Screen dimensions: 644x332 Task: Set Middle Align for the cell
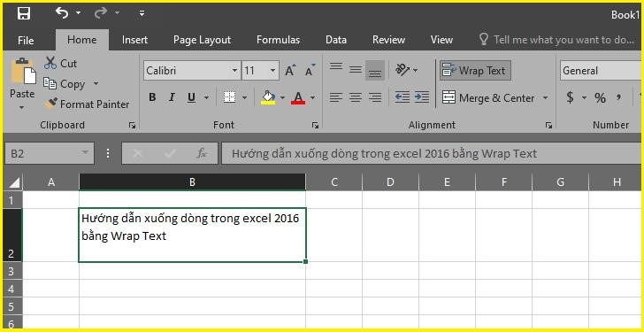(356, 70)
